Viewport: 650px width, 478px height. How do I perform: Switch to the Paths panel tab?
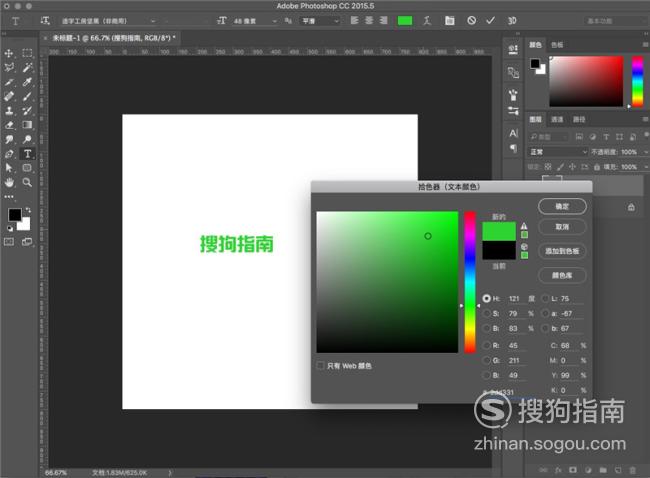tap(579, 119)
